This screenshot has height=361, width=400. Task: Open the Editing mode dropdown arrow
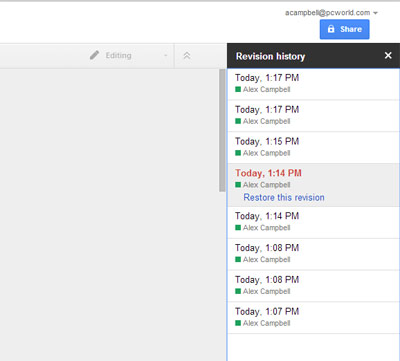[166, 56]
